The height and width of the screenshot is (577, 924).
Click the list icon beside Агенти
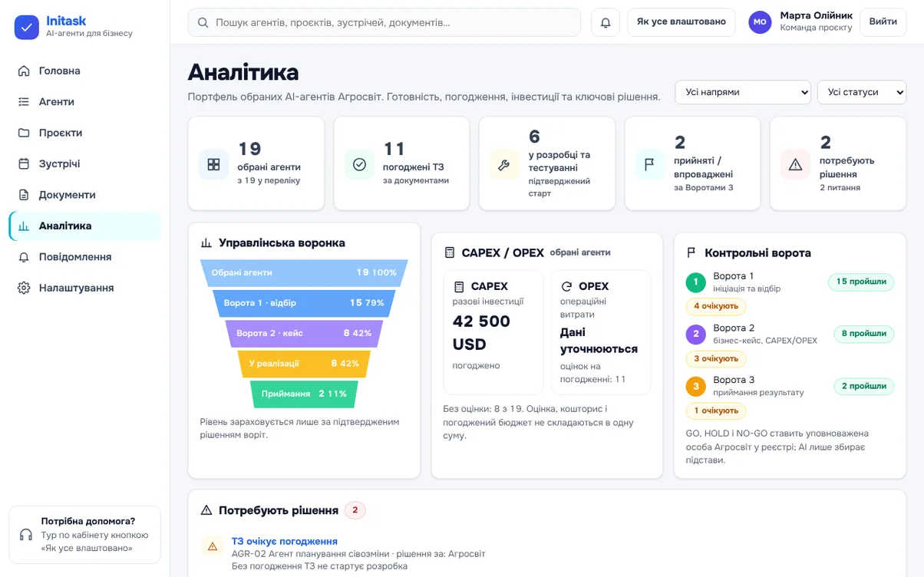(x=24, y=101)
